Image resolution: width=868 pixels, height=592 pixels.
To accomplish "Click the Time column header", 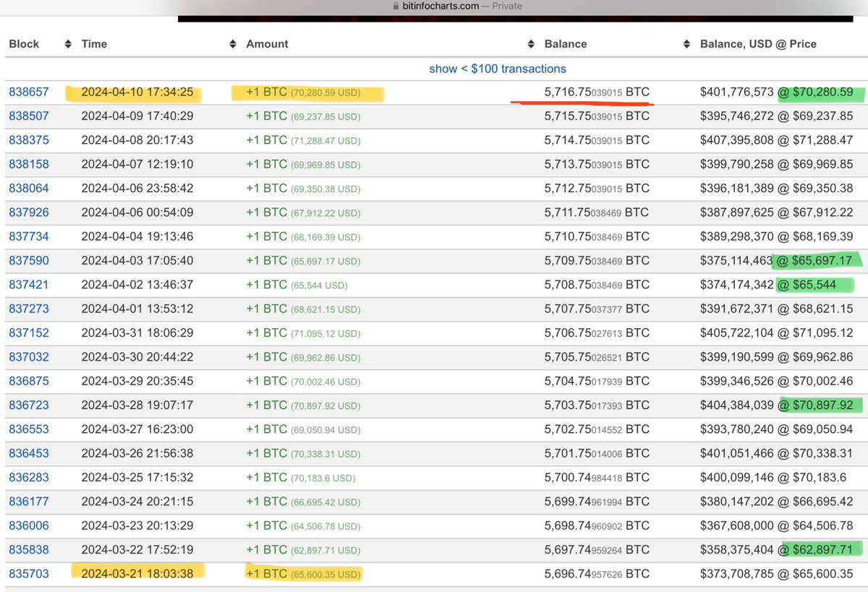I will coord(94,44).
